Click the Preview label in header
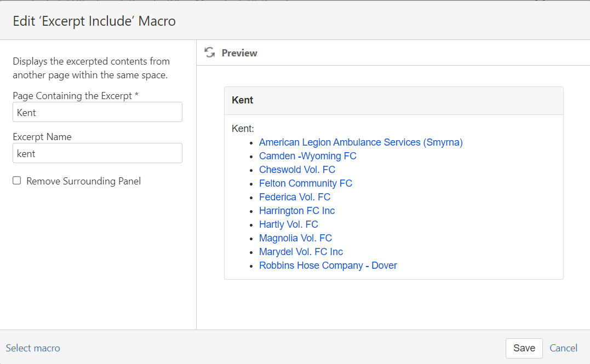 pyautogui.click(x=239, y=53)
